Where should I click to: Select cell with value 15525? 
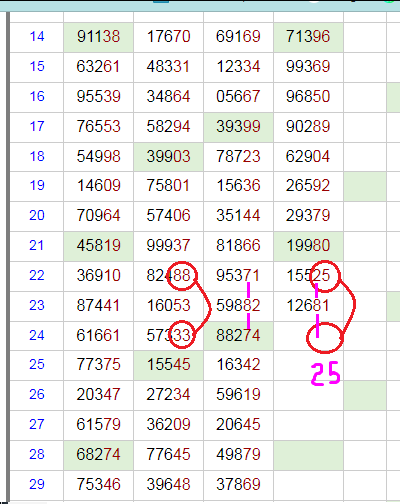click(308, 276)
